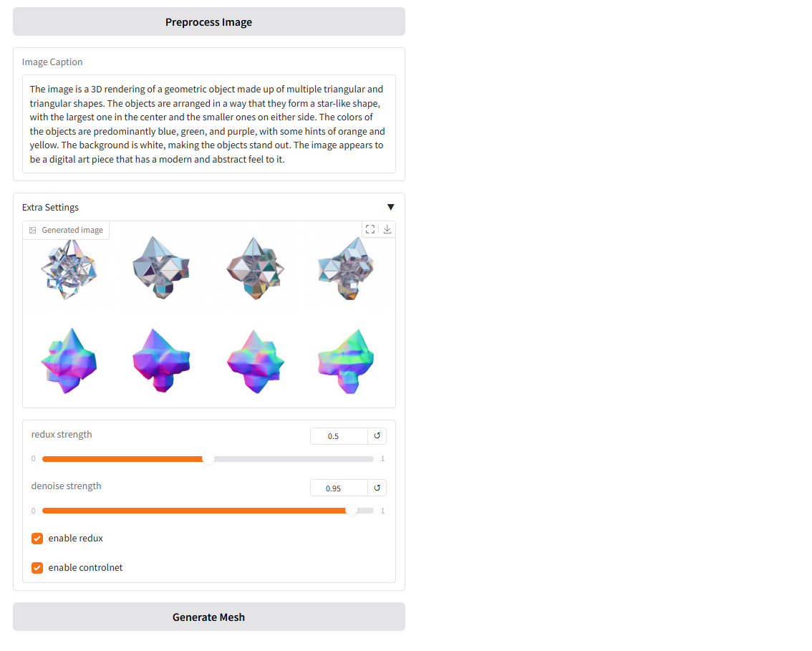Viewport: 812px width, 651px height.
Task: Click the denoise strength slider handle
Action: click(352, 511)
